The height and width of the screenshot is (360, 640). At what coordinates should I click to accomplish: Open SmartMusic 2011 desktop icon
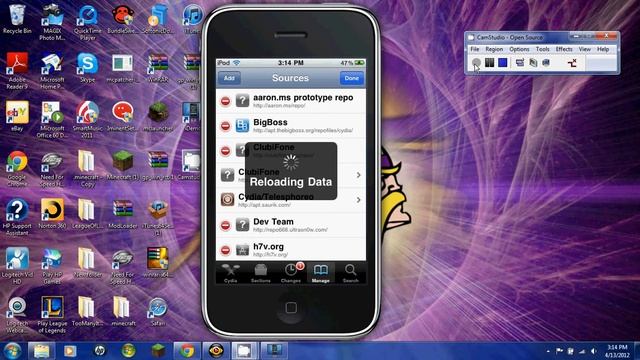tap(87, 119)
